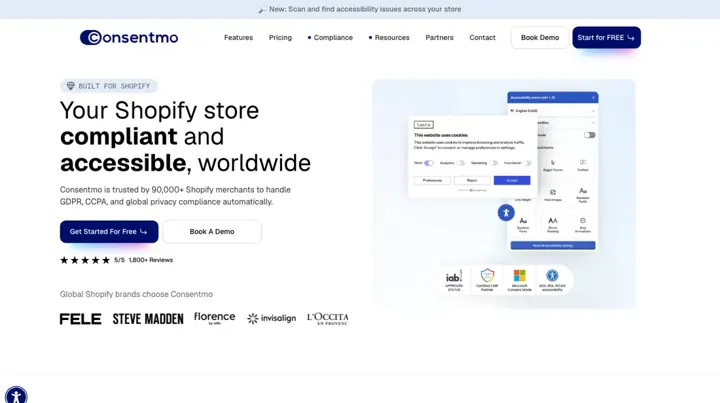Click the reset accessibility settings bar in mockup

[553, 246]
